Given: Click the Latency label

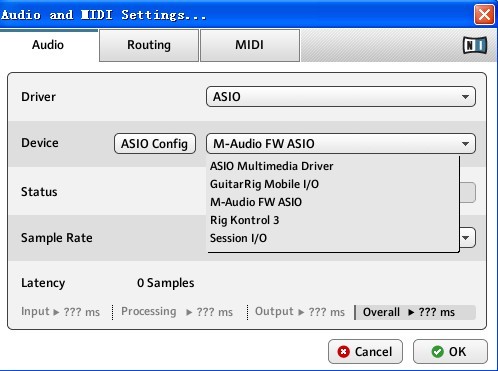Looking at the screenshot, I should click(43, 283).
